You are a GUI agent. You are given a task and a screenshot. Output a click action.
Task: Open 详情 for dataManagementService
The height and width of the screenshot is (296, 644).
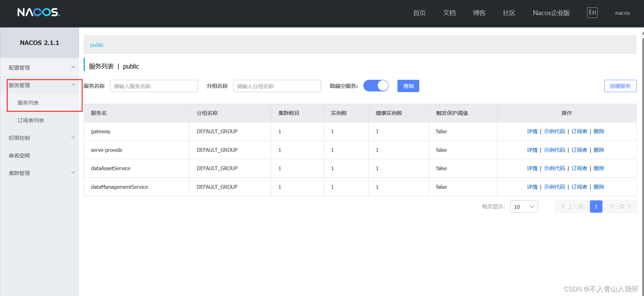(x=532, y=187)
